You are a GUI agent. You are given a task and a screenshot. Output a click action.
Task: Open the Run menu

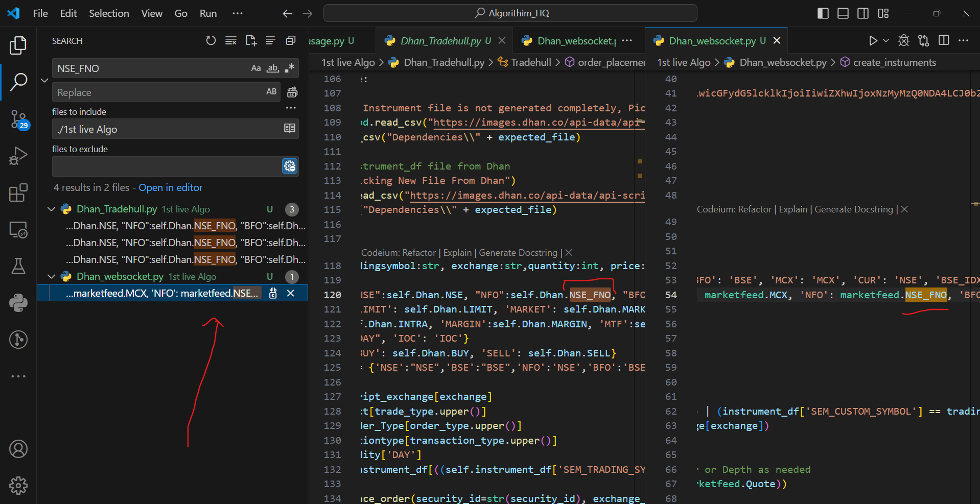click(208, 13)
